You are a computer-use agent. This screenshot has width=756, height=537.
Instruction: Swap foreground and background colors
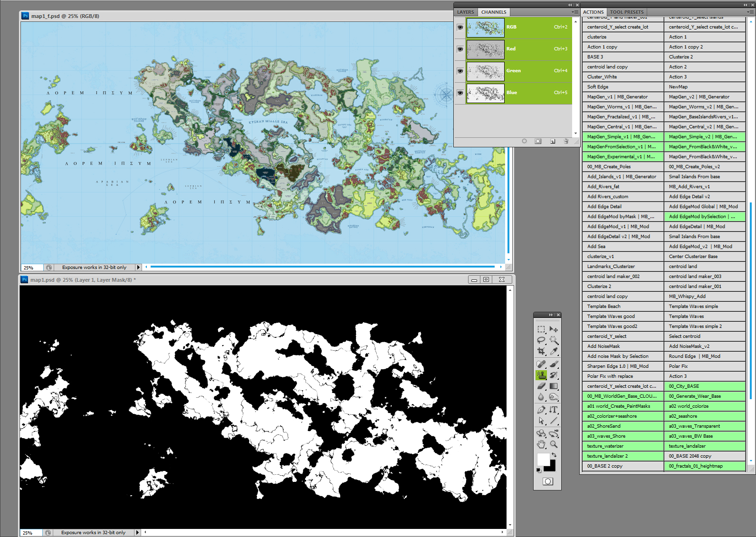coord(554,455)
